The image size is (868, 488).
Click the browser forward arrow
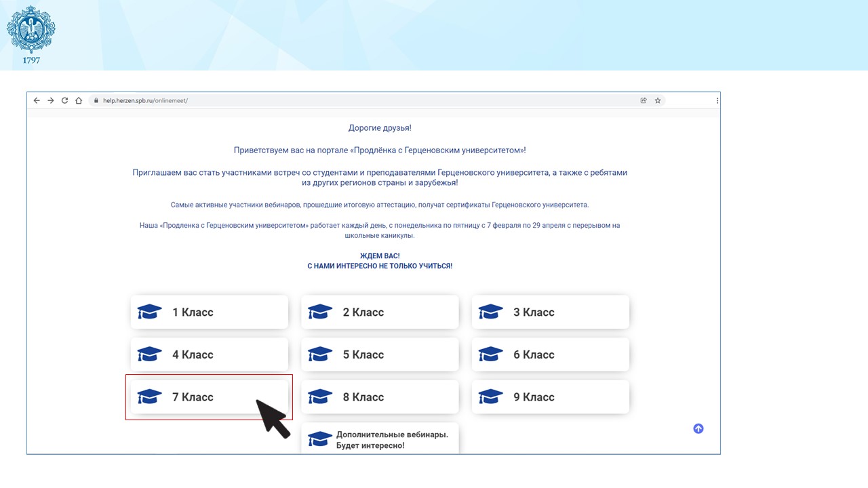point(51,100)
